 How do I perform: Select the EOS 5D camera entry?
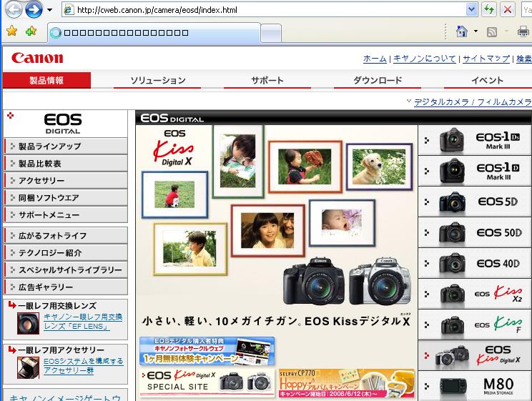point(475,202)
